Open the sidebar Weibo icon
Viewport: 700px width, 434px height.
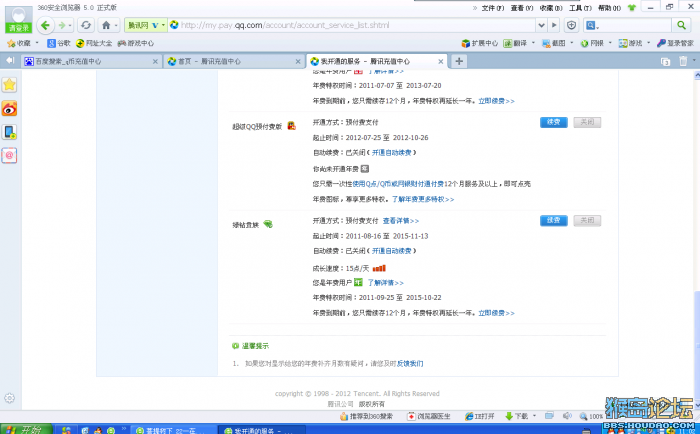pyautogui.click(x=9, y=108)
